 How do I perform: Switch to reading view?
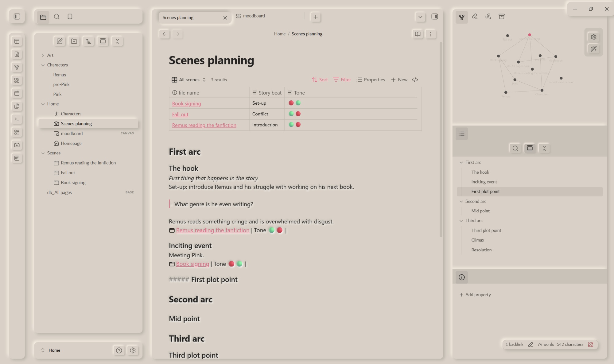418,34
